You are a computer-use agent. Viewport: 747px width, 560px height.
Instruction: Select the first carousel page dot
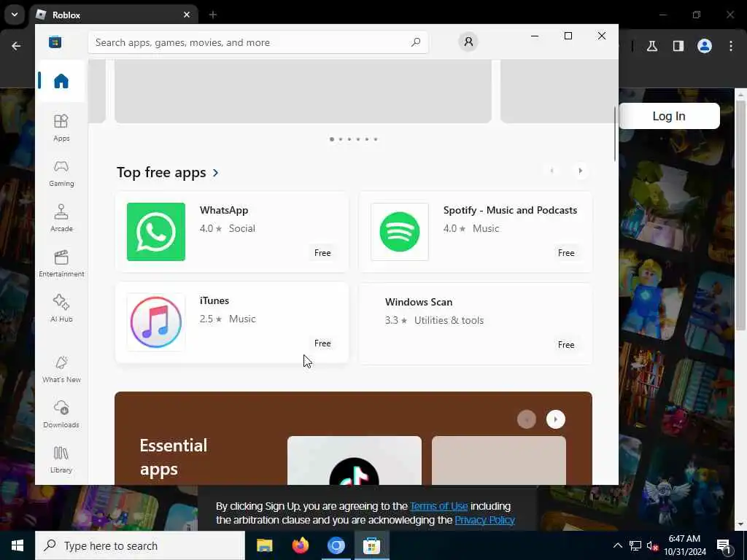click(332, 139)
